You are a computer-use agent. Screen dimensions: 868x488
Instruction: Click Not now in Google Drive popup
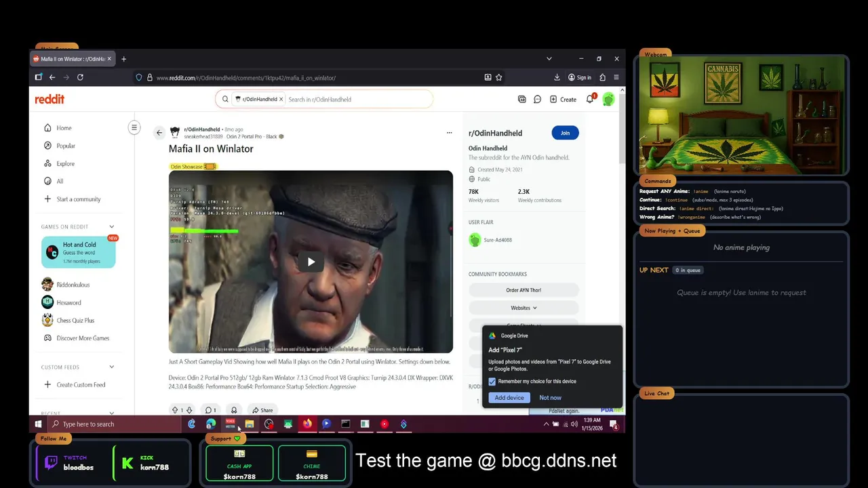(x=550, y=398)
